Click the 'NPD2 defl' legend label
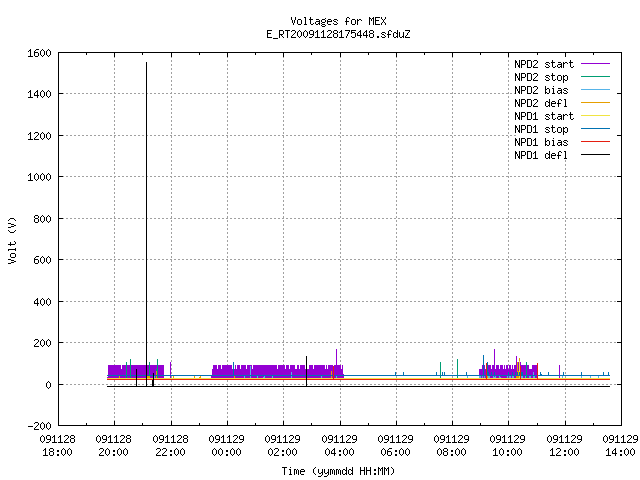 click(x=541, y=103)
